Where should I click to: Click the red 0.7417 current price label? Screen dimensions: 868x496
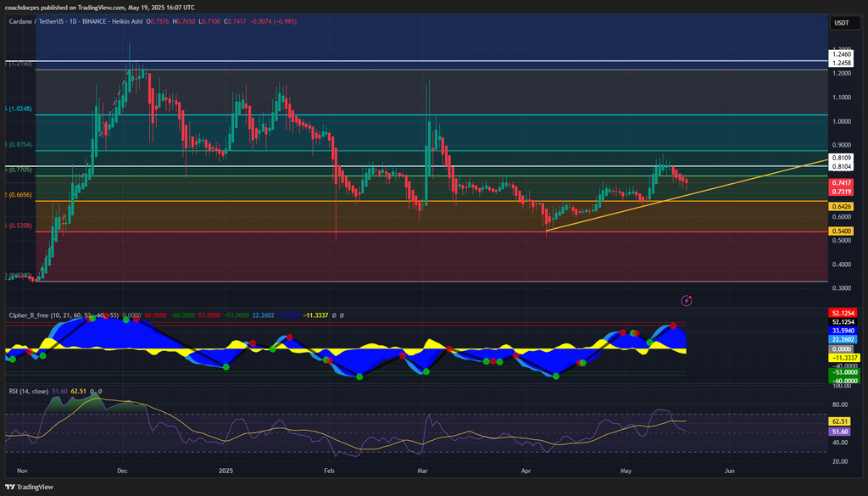coord(842,183)
